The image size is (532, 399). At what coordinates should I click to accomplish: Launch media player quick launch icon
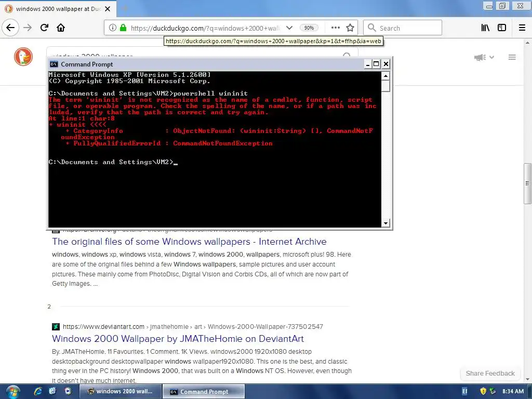(x=68, y=391)
